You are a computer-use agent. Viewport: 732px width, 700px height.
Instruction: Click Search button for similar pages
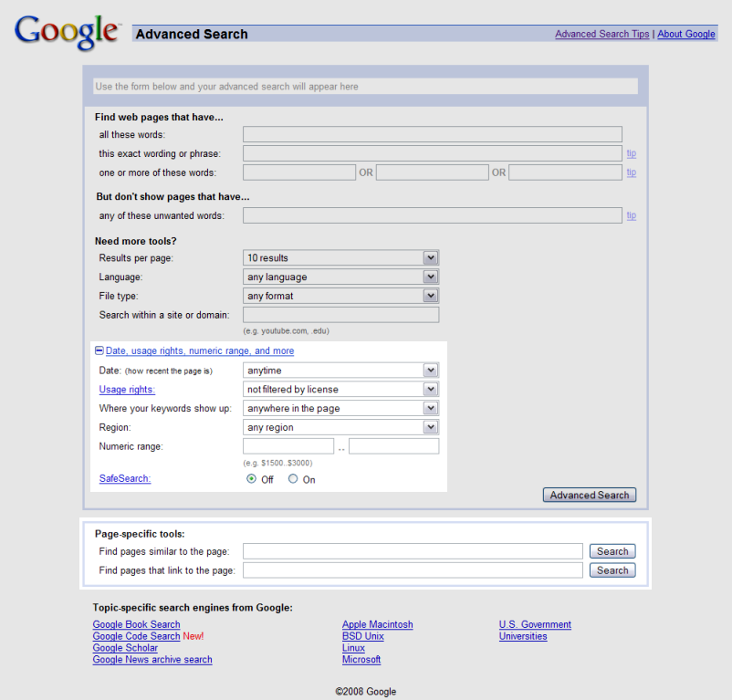pyautogui.click(x=612, y=551)
